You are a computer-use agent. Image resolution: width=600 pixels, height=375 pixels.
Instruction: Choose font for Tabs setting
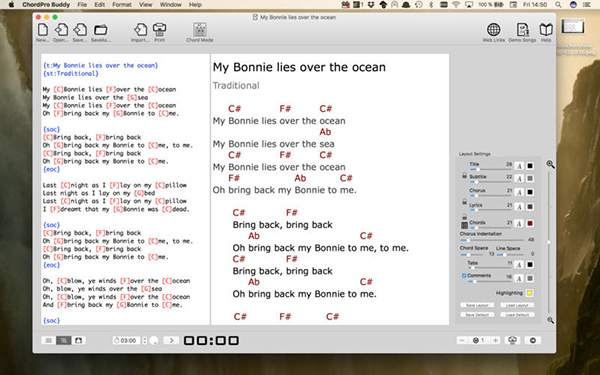519,264
